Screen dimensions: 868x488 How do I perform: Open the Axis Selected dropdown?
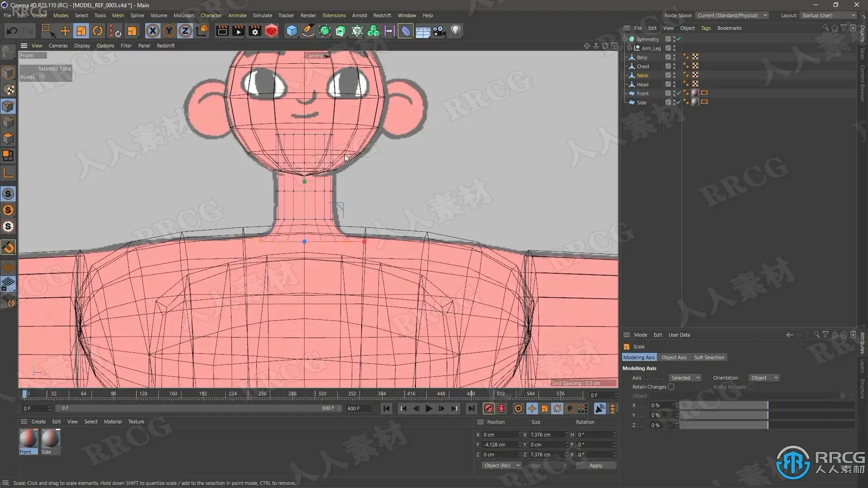685,378
